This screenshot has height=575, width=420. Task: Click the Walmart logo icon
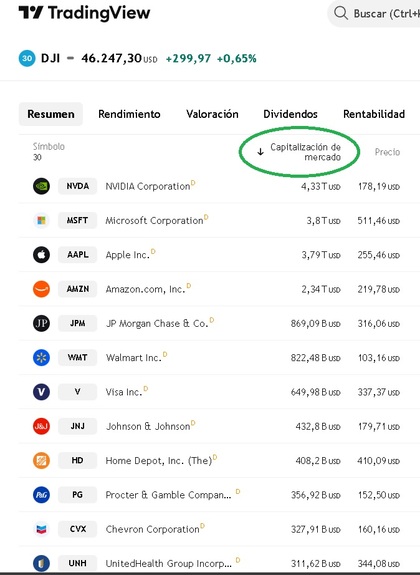click(x=41, y=358)
